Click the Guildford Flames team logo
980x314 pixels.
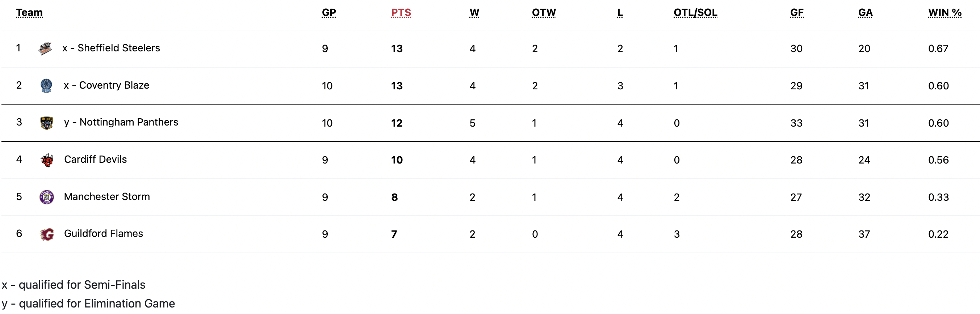(47, 234)
